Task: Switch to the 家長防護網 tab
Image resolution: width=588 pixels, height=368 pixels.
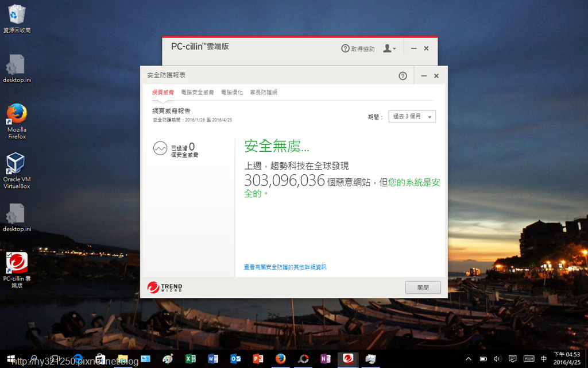Action: [x=264, y=93]
